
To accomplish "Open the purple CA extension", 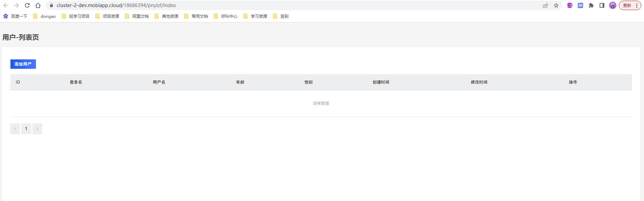I will [570, 5].
